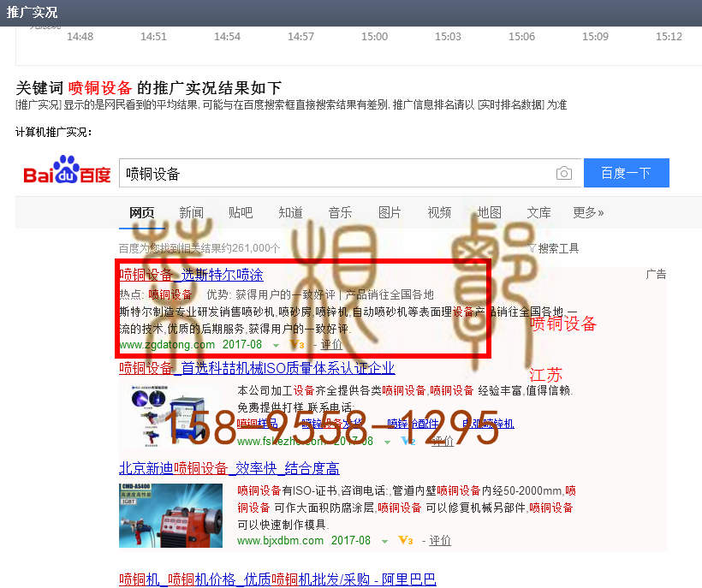This screenshot has width=702, height=588.
Task: Open the 音乐 tab
Action: click(340, 212)
